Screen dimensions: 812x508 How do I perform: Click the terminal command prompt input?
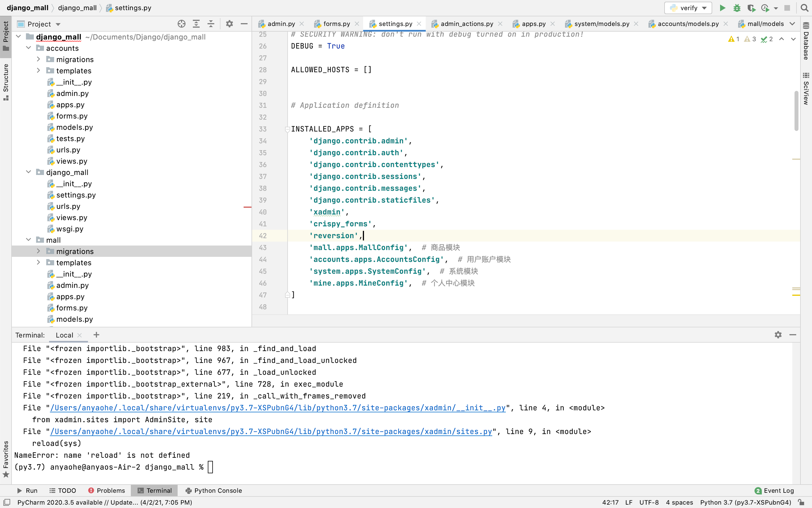(x=210, y=467)
